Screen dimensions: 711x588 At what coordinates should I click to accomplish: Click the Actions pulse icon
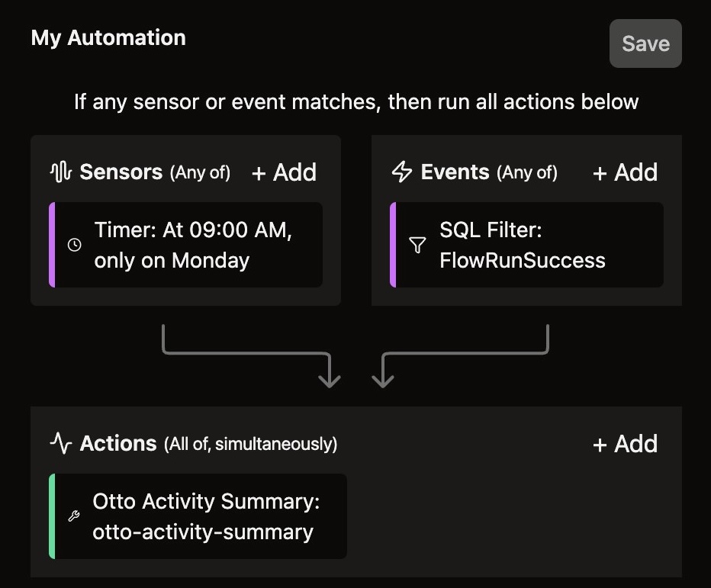[61, 443]
